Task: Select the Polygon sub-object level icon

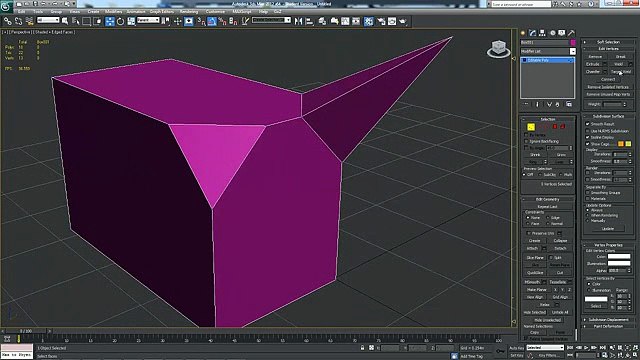Action: (555, 127)
